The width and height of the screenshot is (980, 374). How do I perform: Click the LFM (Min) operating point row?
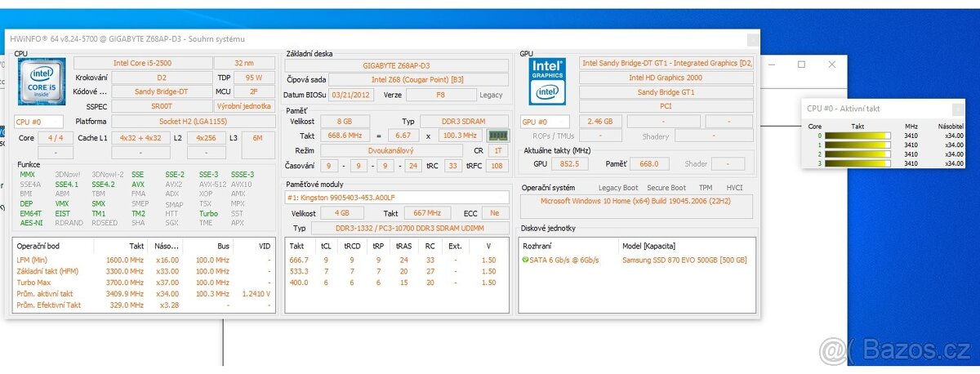pos(144,260)
